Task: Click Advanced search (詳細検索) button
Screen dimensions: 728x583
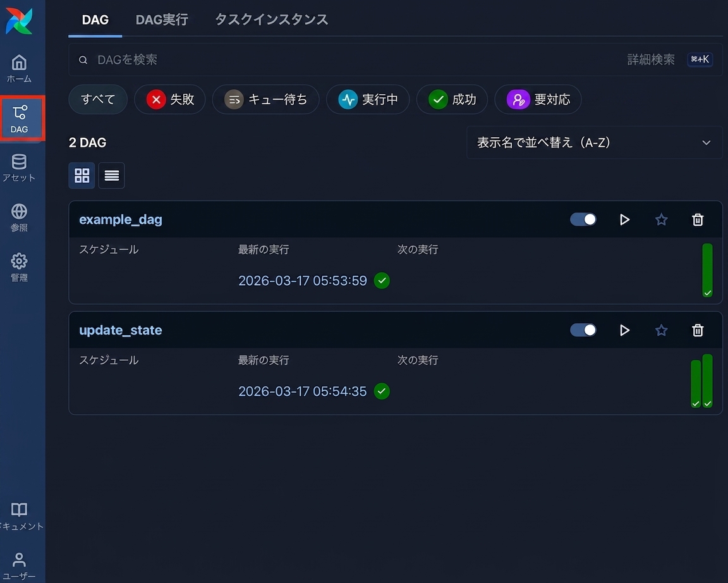Action: [651, 59]
